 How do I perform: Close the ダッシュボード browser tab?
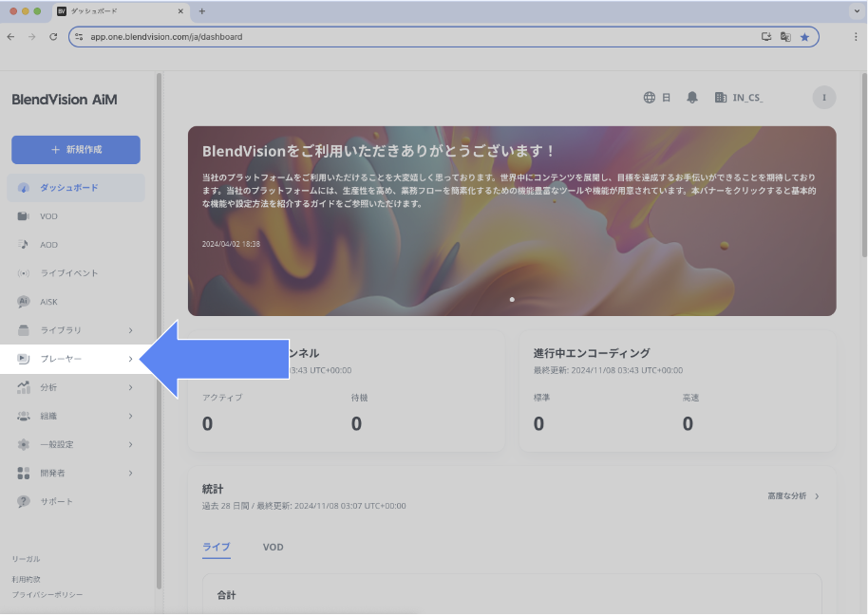coord(180,11)
